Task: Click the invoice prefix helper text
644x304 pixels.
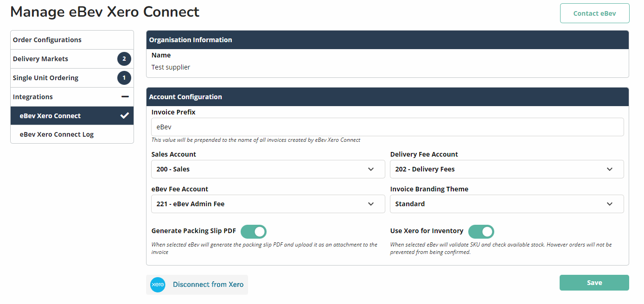Action: (x=256, y=140)
